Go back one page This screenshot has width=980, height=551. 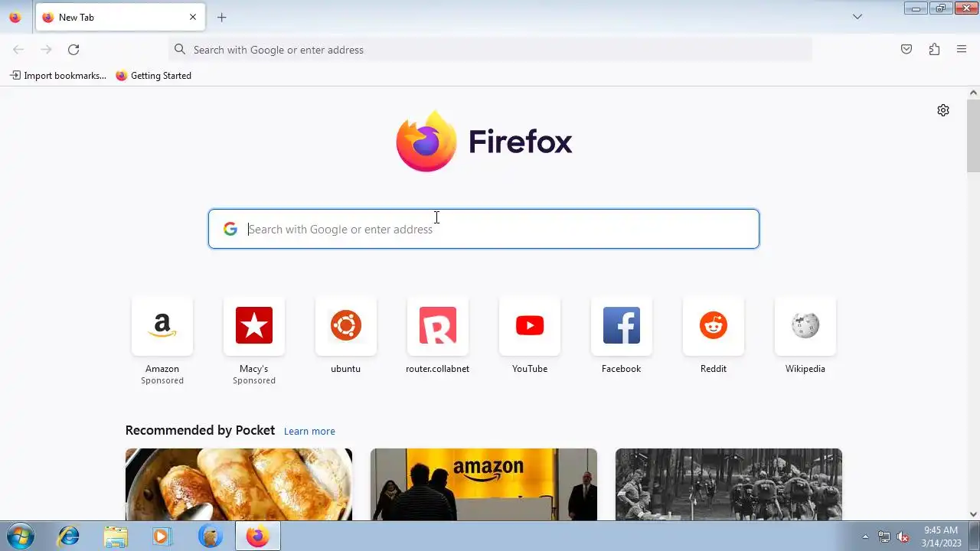click(x=18, y=50)
